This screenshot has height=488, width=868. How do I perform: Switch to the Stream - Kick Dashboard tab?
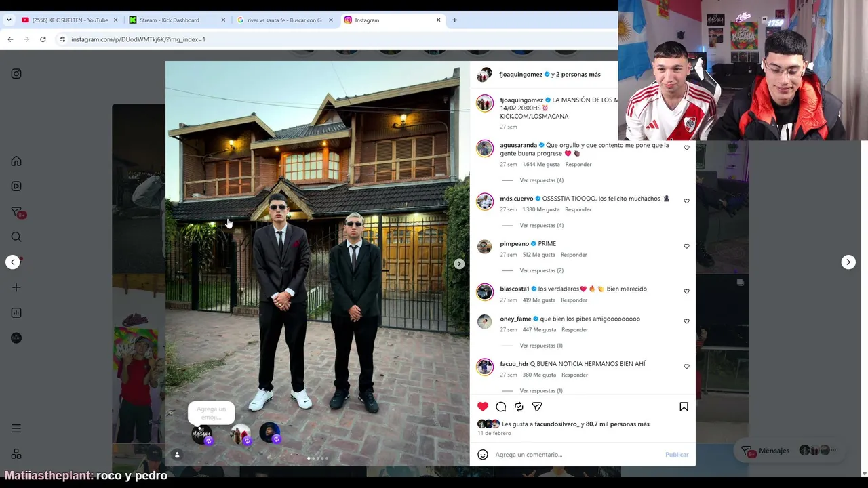coord(176,20)
